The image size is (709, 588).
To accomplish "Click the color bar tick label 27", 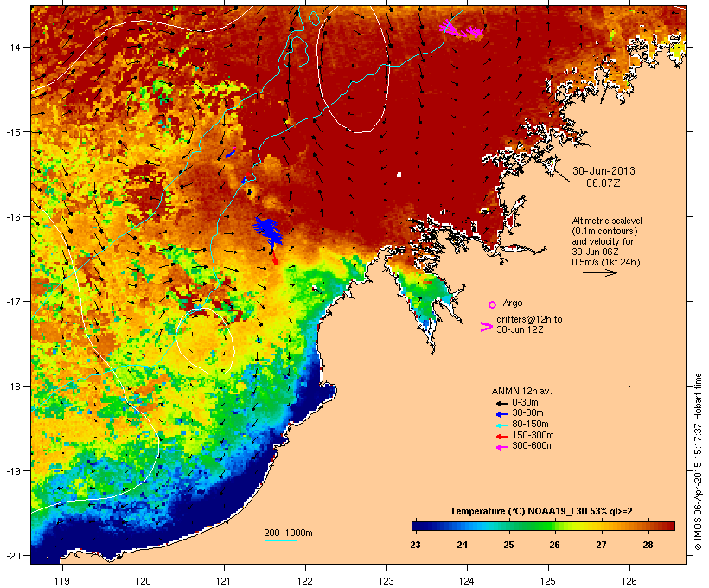I will click(x=601, y=545).
